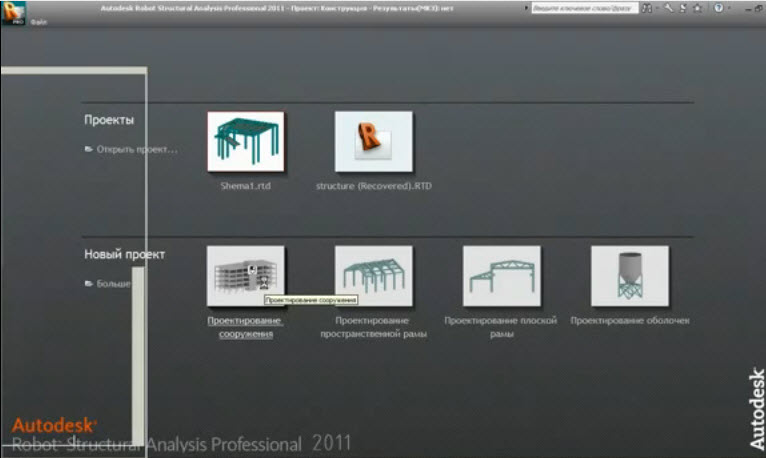
Task: Click the Открыть проект… link
Action: pos(137,149)
